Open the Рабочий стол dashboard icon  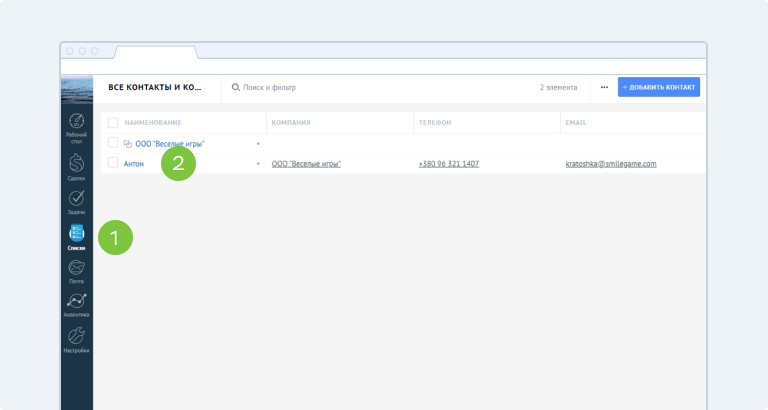pos(76,124)
